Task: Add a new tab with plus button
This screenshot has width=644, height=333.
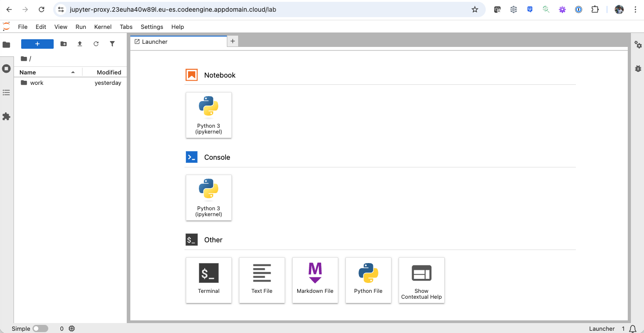Action: 233,41
